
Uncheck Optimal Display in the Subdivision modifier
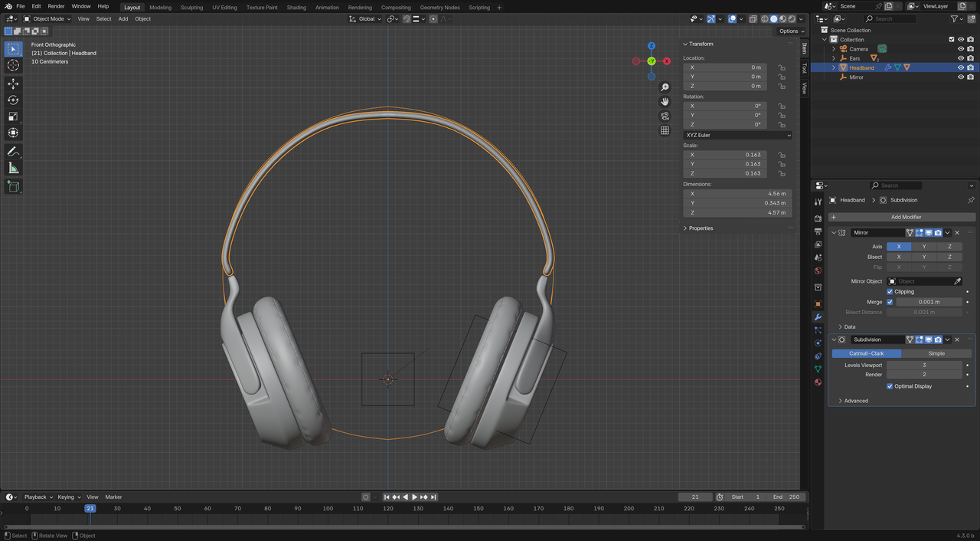[x=890, y=386]
